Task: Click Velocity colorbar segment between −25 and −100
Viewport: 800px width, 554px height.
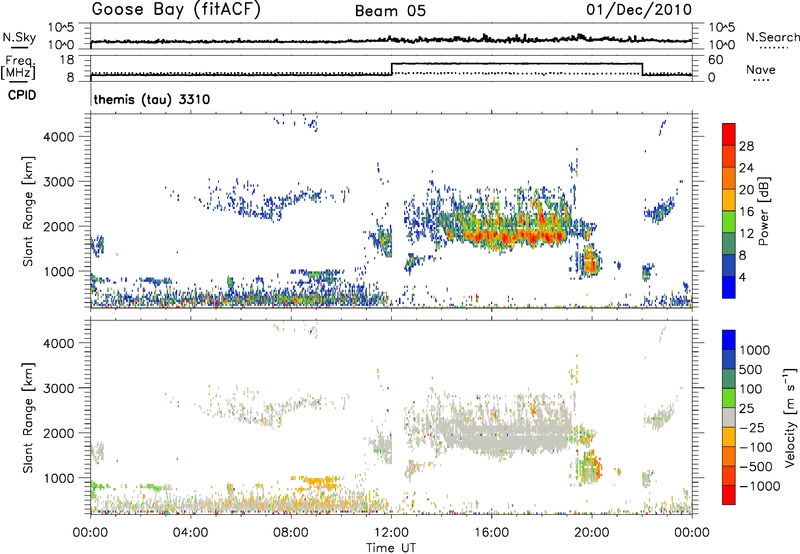Action: [729, 437]
